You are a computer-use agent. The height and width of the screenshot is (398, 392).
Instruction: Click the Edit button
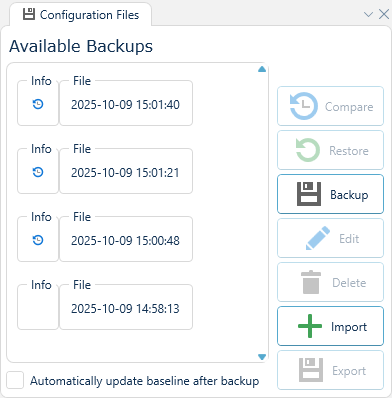(x=330, y=238)
